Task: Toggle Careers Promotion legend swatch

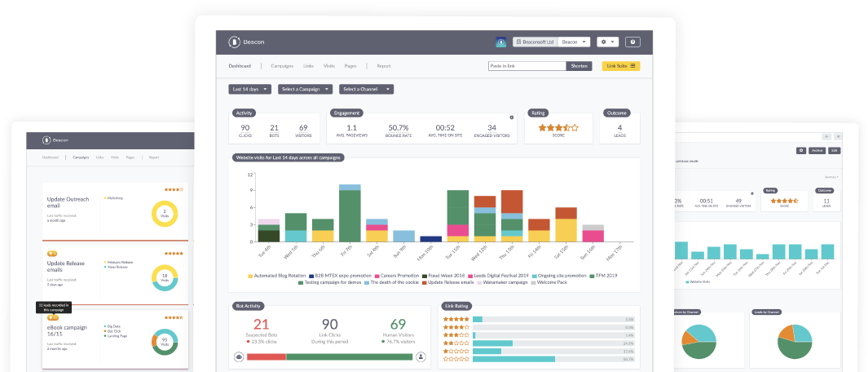Action: [377, 276]
